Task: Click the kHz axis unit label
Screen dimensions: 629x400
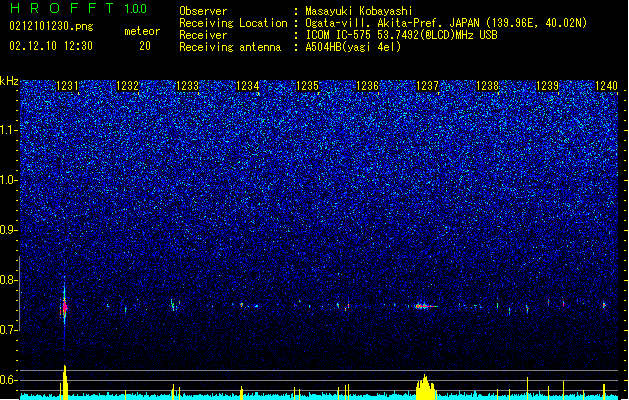Action: pyautogui.click(x=9, y=81)
